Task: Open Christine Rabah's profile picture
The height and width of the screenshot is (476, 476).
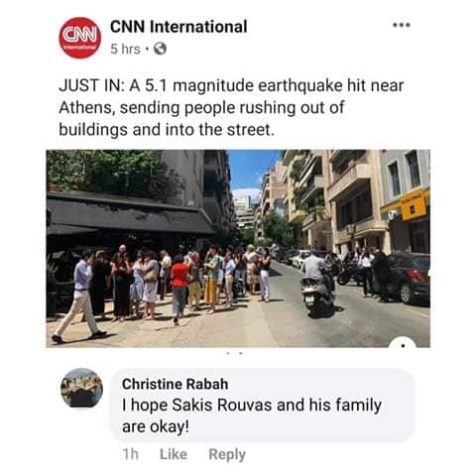Action: coord(81,388)
